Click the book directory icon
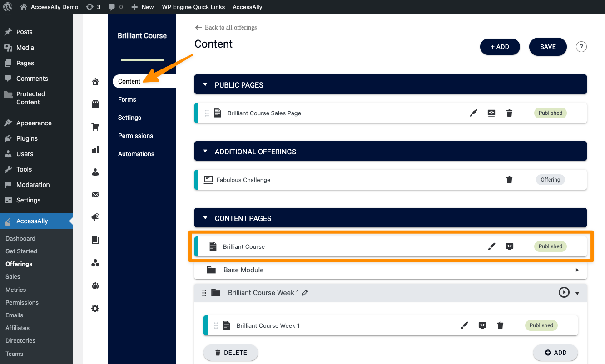The image size is (605, 364). [95, 240]
